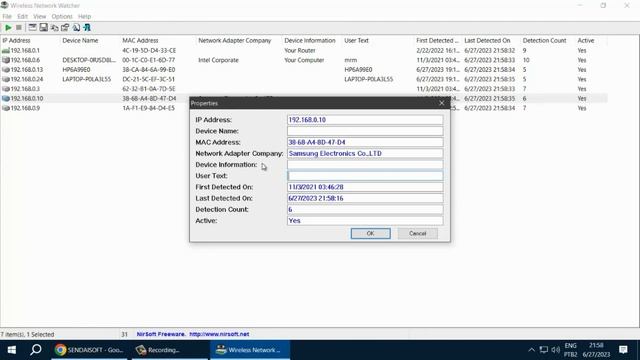
Task: Select the LAPTOP-P0LA3L55 device name cell
Action: click(x=87, y=79)
